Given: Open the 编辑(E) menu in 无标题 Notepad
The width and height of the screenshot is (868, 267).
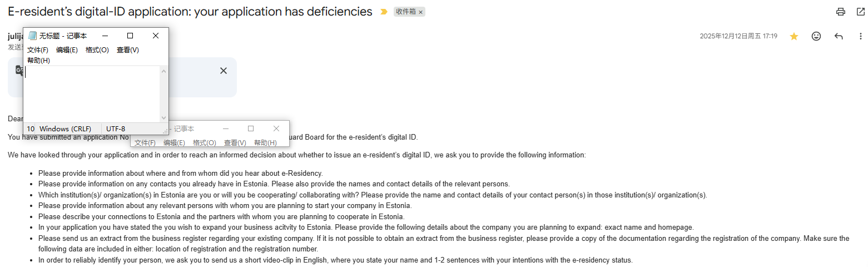Looking at the screenshot, I should tap(67, 50).
